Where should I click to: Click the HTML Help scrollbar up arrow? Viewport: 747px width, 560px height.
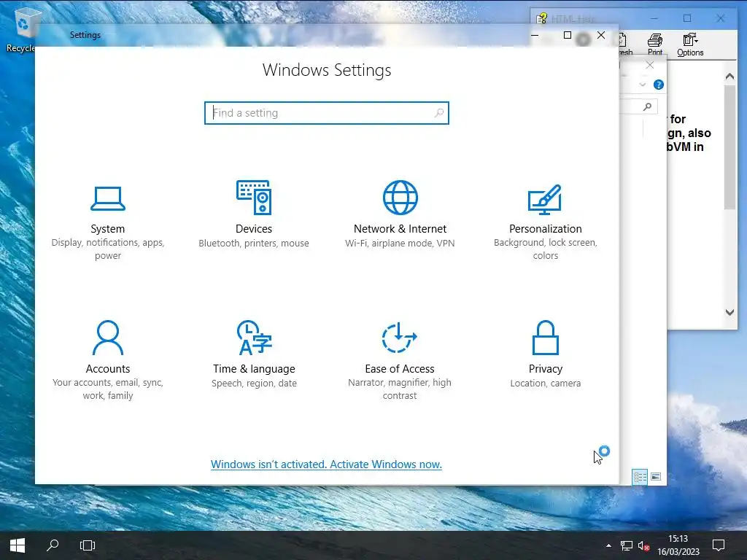pos(729,76)
